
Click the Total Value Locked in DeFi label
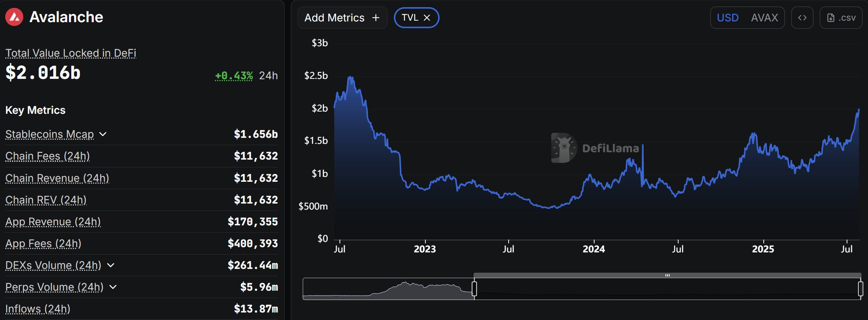(x=71, y=53)
